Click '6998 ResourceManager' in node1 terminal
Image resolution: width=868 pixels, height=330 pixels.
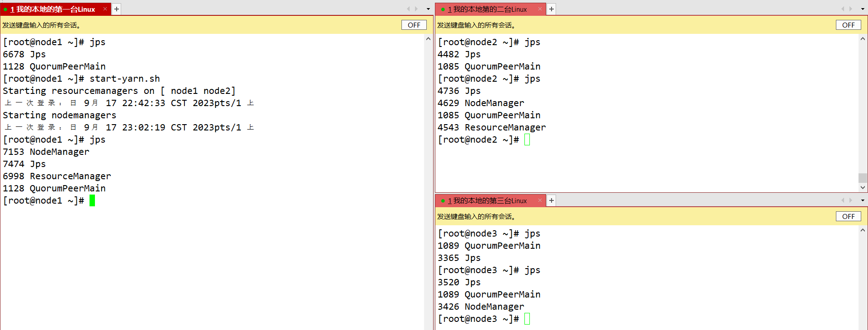pos(57,176)
